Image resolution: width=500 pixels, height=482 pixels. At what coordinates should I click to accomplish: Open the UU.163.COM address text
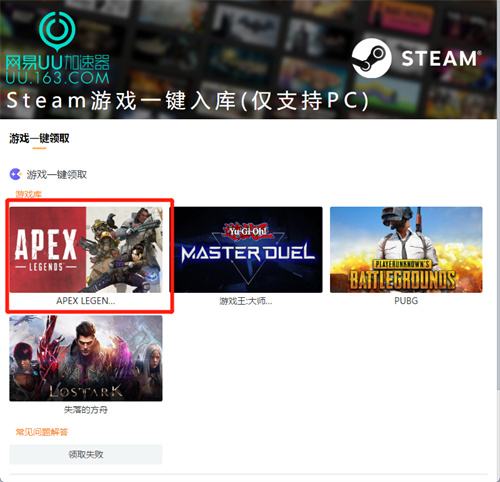coord(57,78)
